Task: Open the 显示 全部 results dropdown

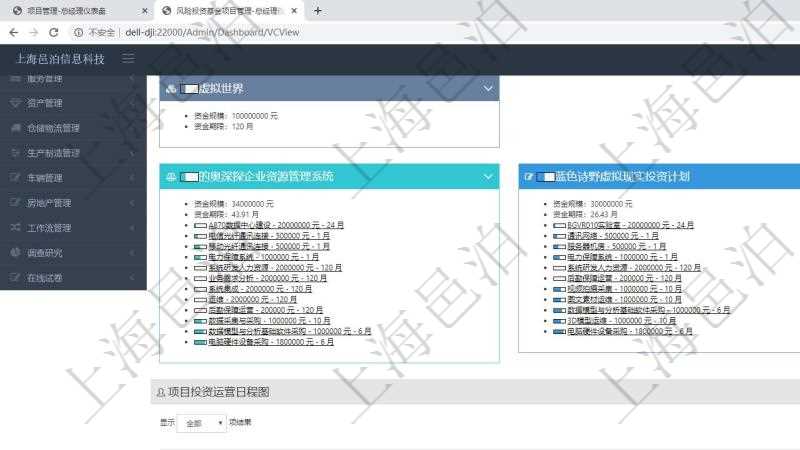Action: (202, 423)
